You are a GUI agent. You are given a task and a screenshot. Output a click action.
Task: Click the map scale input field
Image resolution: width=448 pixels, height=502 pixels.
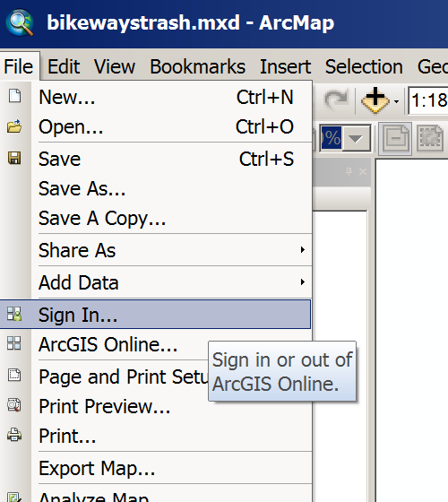pos(428,100)
